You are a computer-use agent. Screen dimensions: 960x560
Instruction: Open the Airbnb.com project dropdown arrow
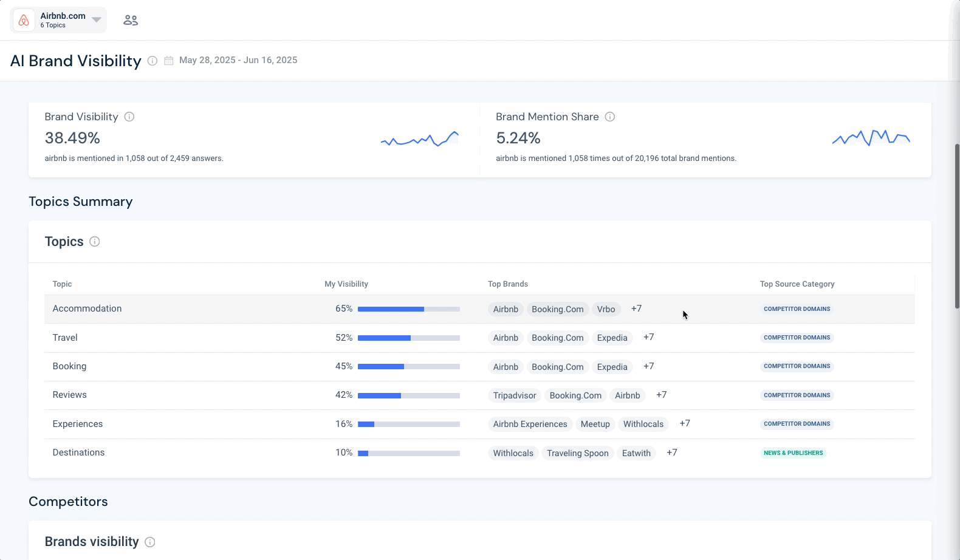tap(96, 20)
